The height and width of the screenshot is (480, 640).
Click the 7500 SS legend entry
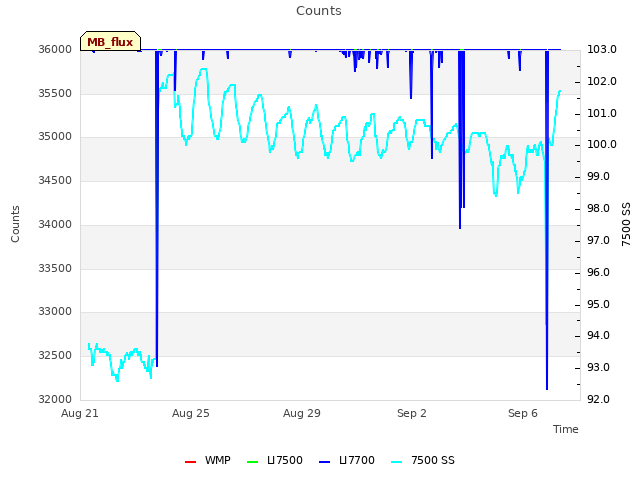click(x=423, y=460)
